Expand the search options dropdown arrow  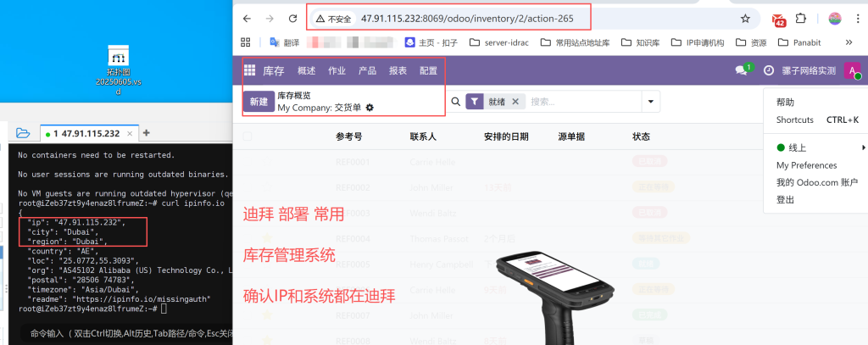click(651, 102)
